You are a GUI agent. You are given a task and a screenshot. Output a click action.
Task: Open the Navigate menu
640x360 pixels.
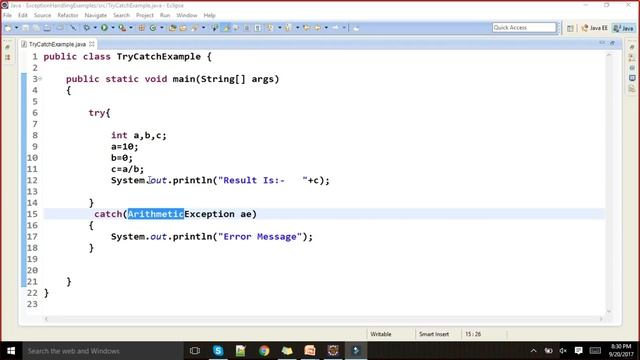(x=96, y=15)
